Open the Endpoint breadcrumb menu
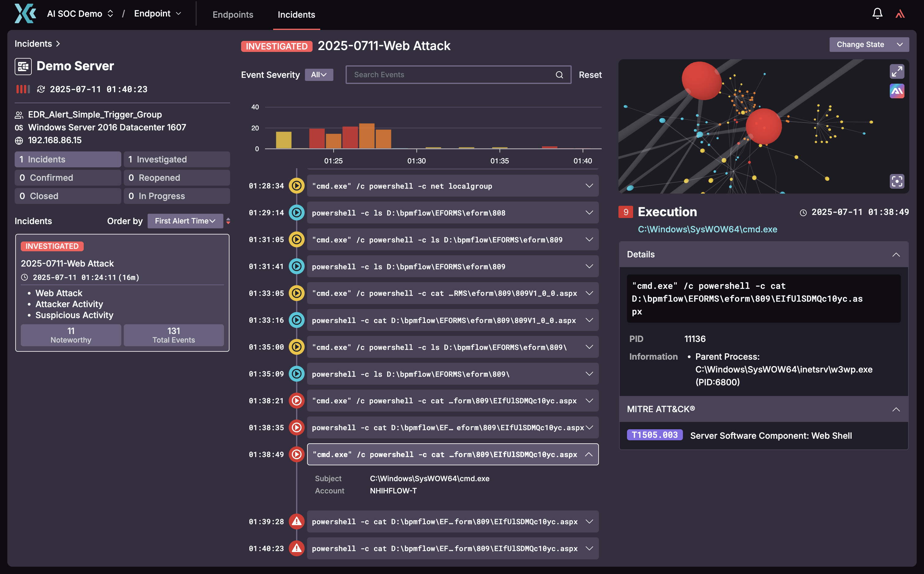This screenshot has width=924, height=574. pos(157,14)
